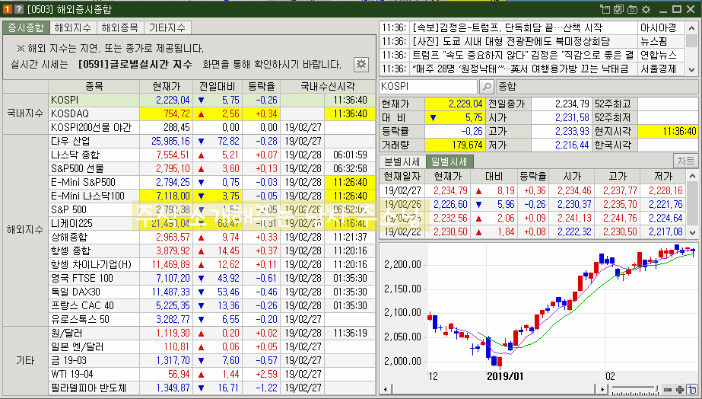Image resolution: width=702 pixels, height=399 pixels.
Task: Click the 19/02/22 row in daily prices
Action: coord(533,232)
